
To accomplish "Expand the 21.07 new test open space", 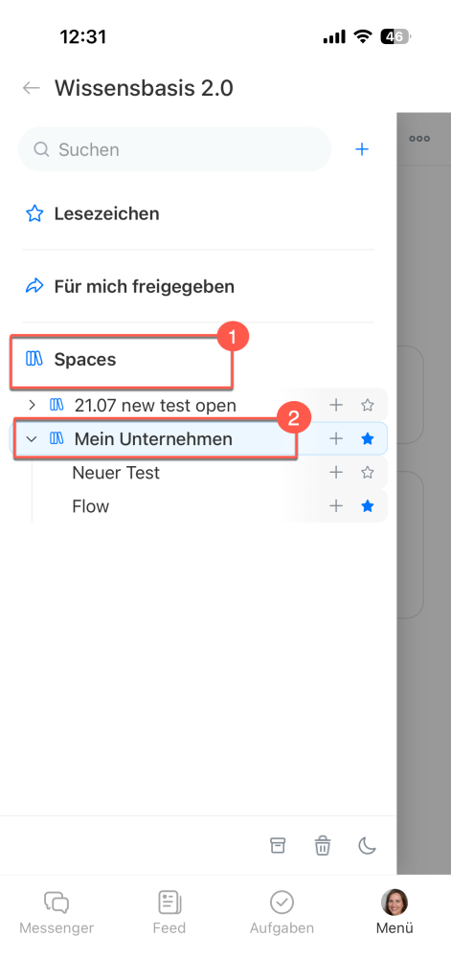I will click(33, 405).
